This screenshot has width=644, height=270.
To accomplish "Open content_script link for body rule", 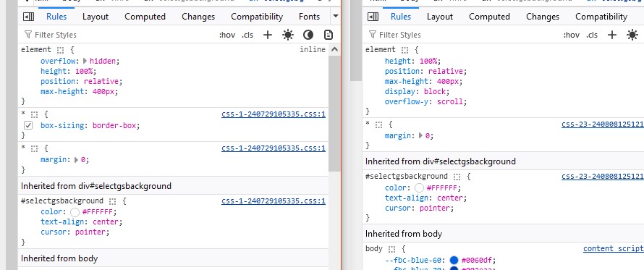I will point(614,248).
